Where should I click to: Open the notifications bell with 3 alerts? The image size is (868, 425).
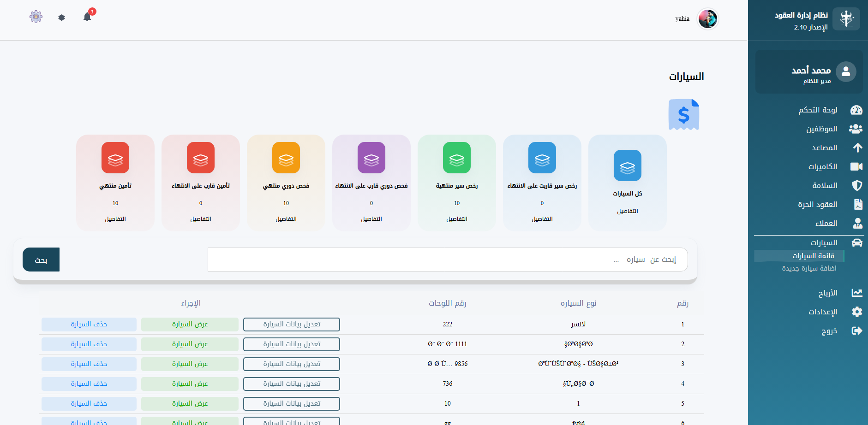point(87,16)
